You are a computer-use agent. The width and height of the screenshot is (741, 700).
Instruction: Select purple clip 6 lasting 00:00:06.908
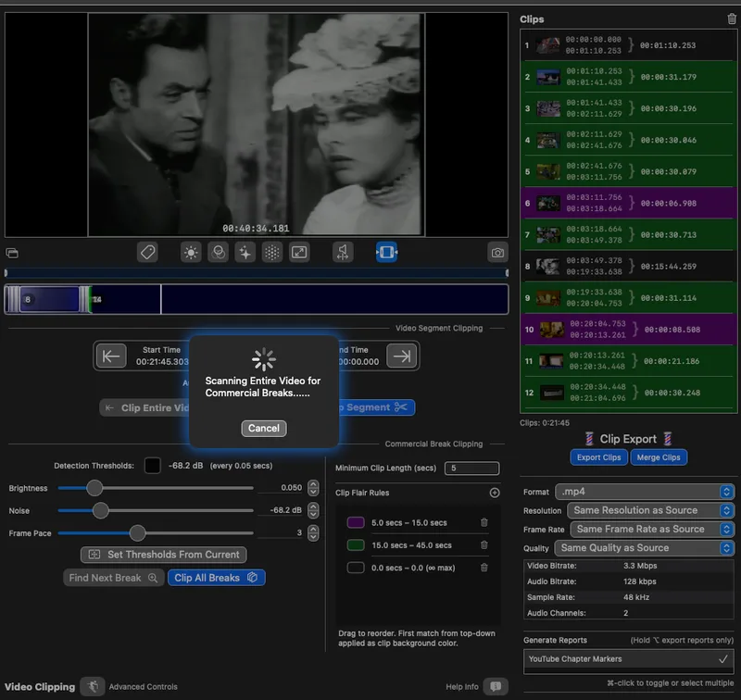click(x=629, y=203)
